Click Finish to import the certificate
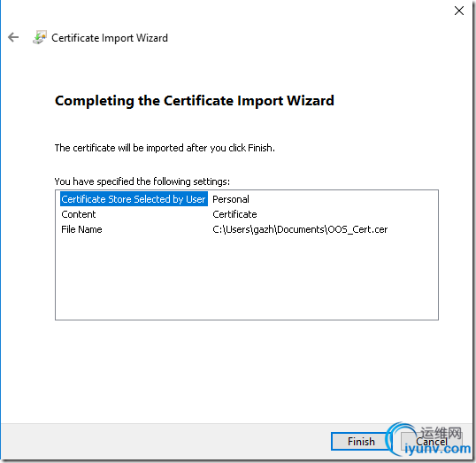476x463 pixels. click(361, 442)
